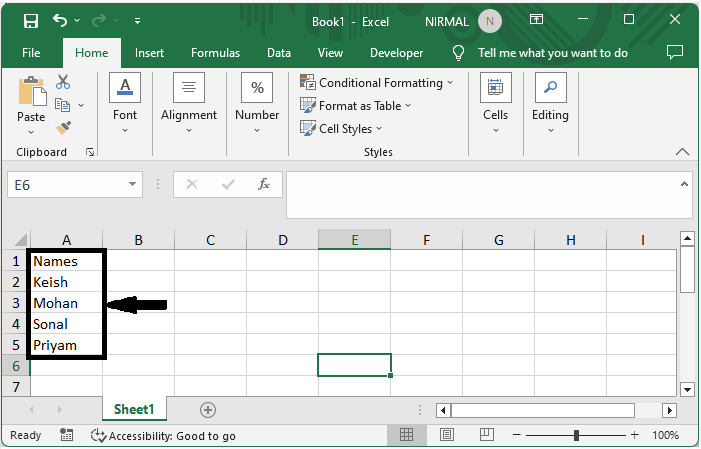Select cell containing Sonal
Image resolution: width=701 pixels, height=449 pixels.
tap(66, 324)
